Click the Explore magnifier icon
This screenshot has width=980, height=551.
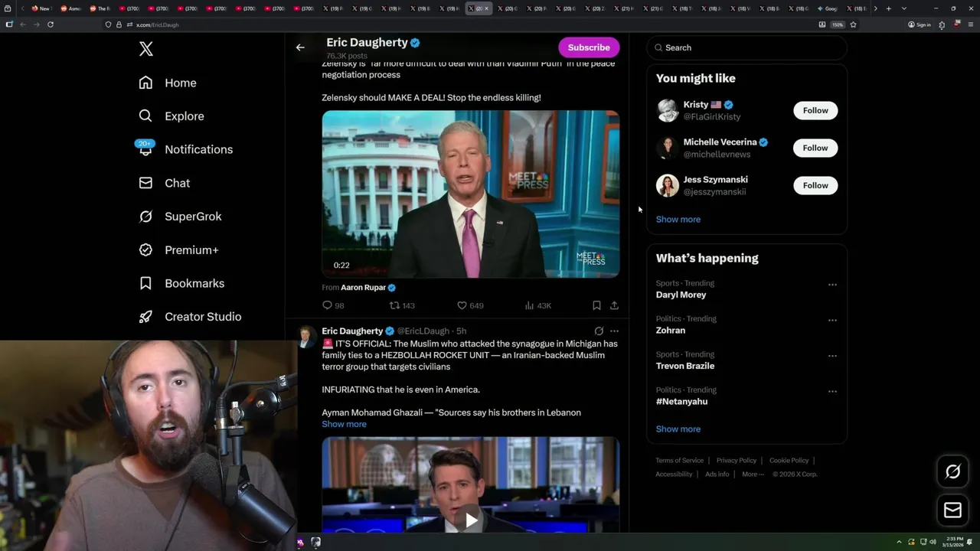pos(145,116)
